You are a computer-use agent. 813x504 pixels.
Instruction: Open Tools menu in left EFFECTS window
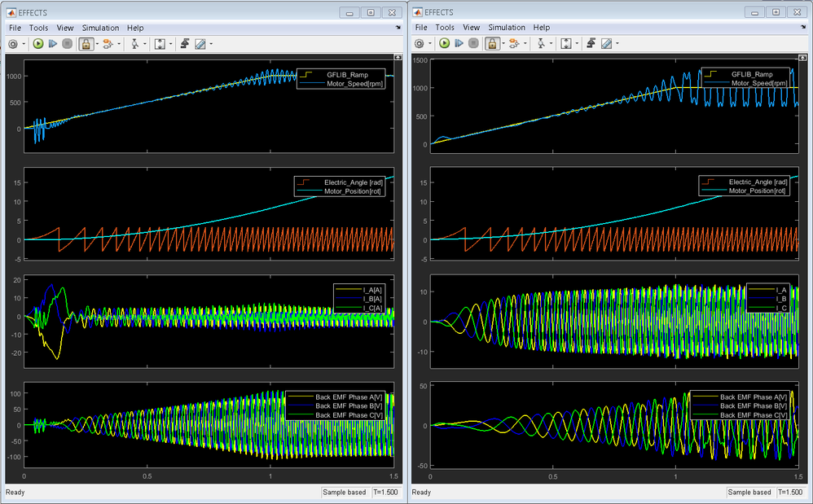(38, 28)
